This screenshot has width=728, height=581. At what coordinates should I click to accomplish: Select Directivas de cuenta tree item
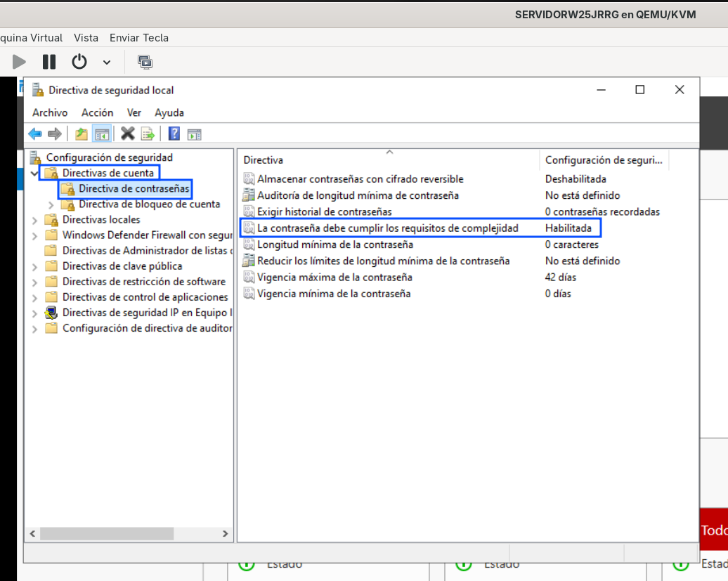(x=108, y=173)
